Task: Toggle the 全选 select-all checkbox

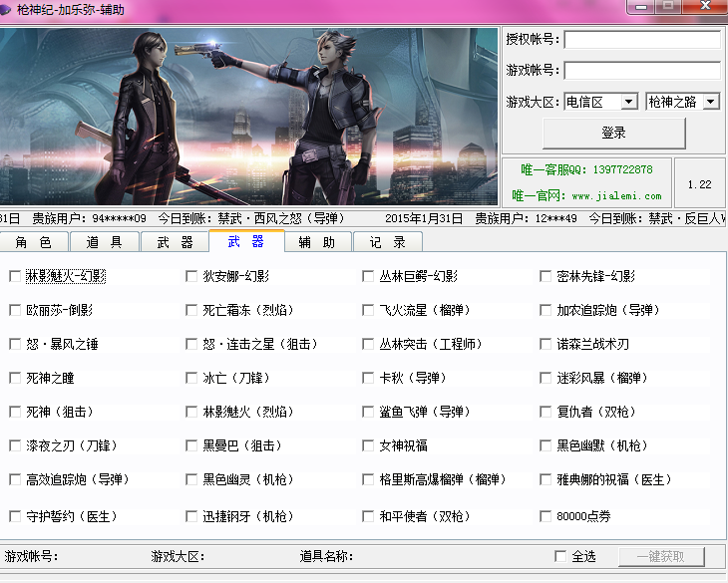Action: (560, 556)
